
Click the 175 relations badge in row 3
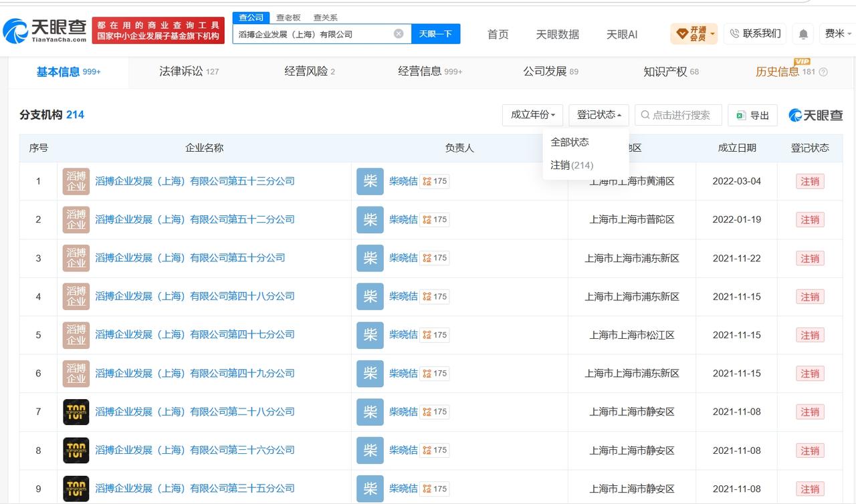point(435,258)
